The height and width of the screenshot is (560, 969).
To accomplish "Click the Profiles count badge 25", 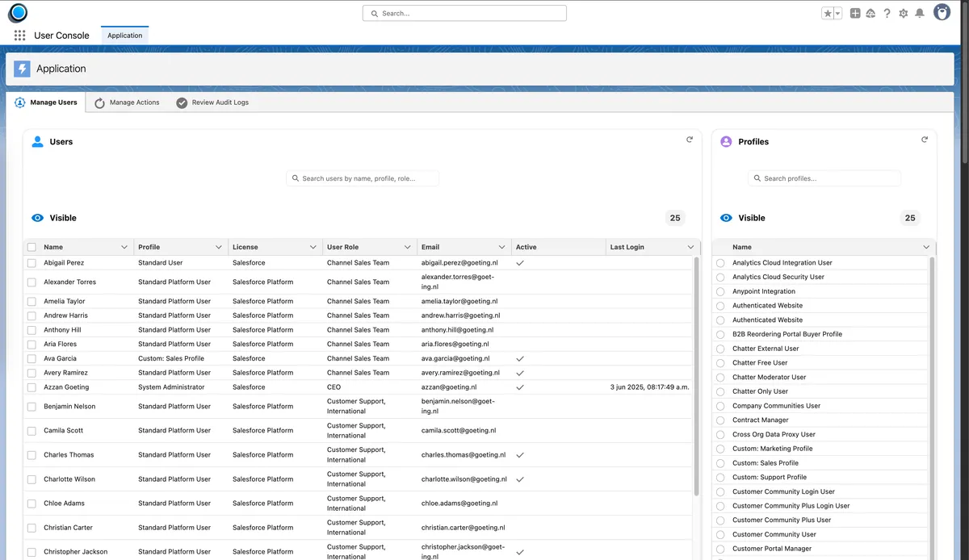I will tap(910, 218).
